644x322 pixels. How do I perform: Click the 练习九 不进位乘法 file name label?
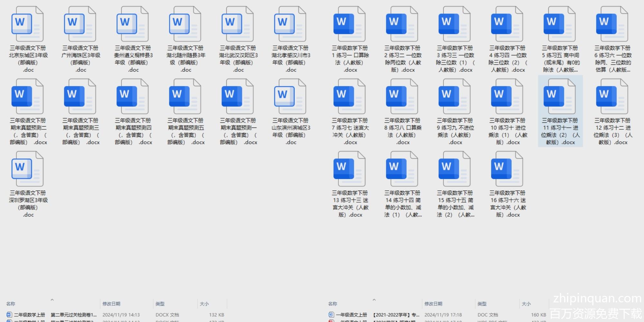point(455,131)
